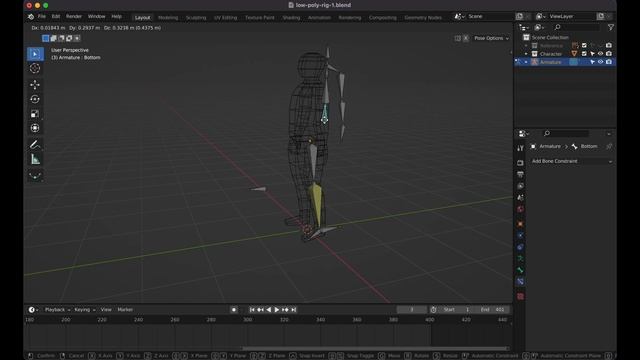This screenshot has height=360, width=640.
Task: Select the pose Breakdowner tool
Action: pos(35,176)
